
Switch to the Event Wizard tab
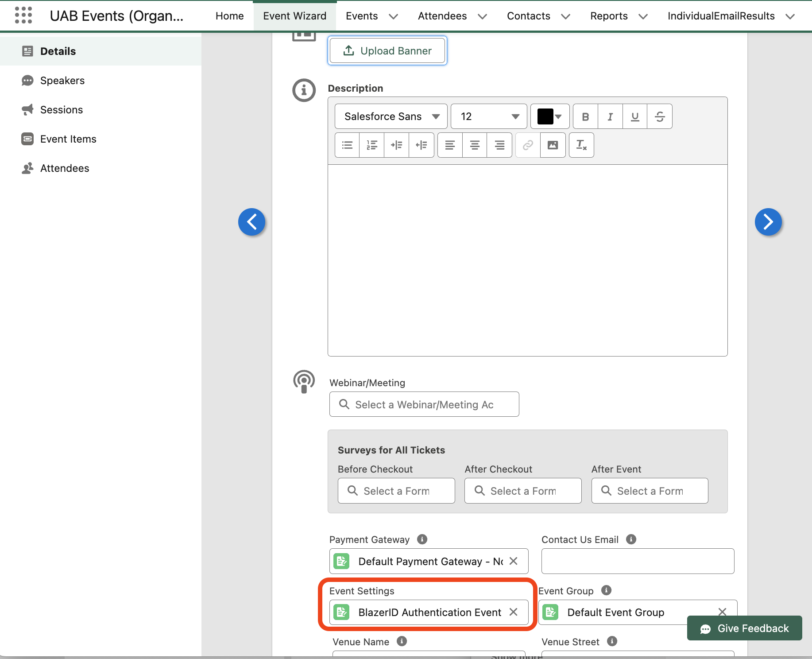tap(294, 16)
